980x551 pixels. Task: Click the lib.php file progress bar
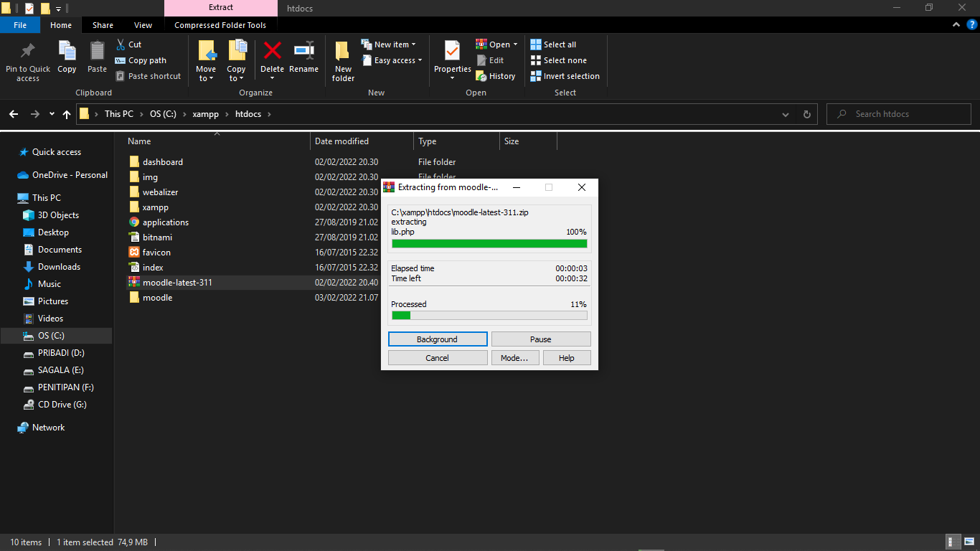tap(489, 244)
